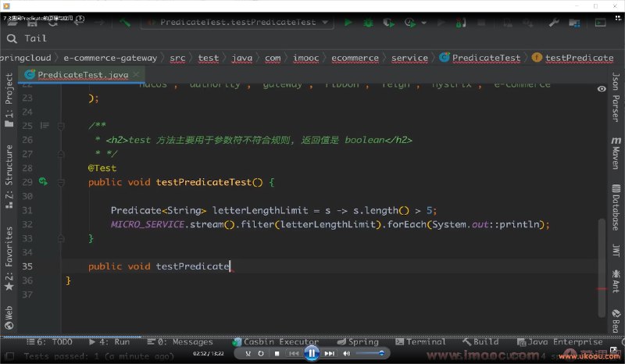Image resolution: width=625 pixels, height=364 pixels.
Task: Open project settings wrench icon
Action: (x=554, y=23)
